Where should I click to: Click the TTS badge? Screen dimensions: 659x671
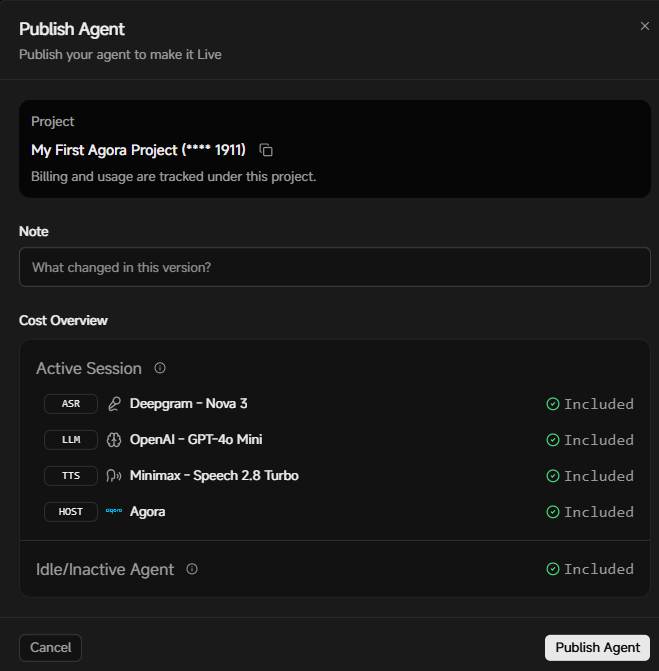[x=71, y=475]
